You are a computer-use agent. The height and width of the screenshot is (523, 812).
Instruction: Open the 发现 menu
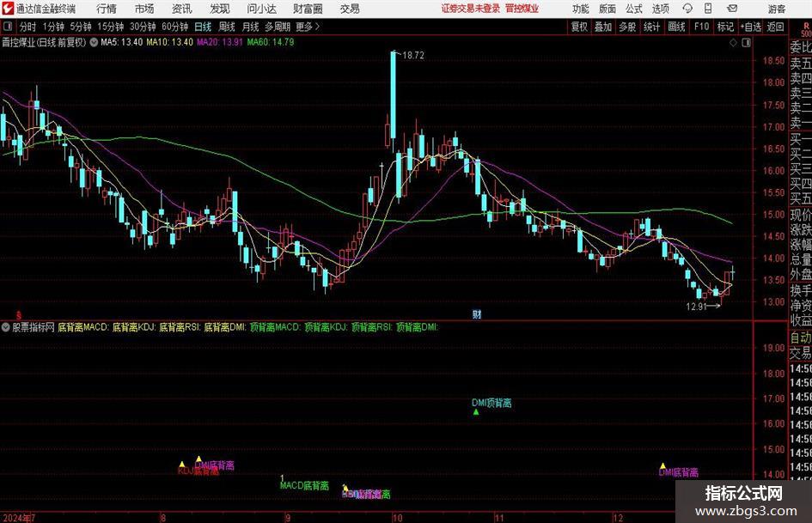click(220, 9)
